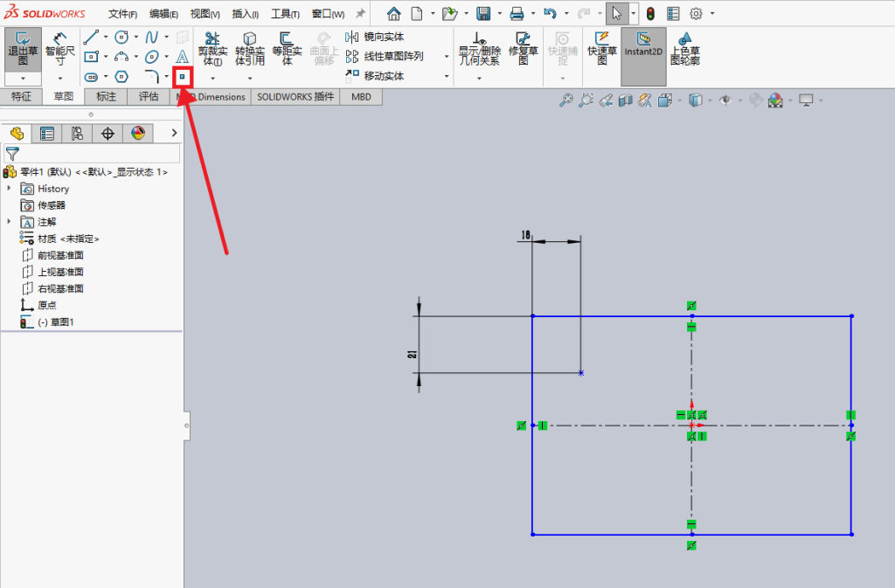The image size is (895, 588).
Task: Toggle Shaded Sketch Contours
Action: (x=685, y=48)
